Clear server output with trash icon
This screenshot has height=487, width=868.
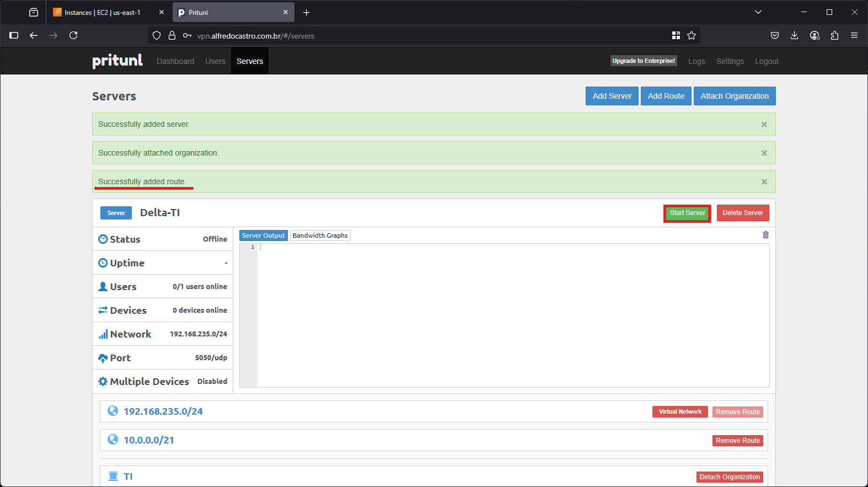click(765, 235)
